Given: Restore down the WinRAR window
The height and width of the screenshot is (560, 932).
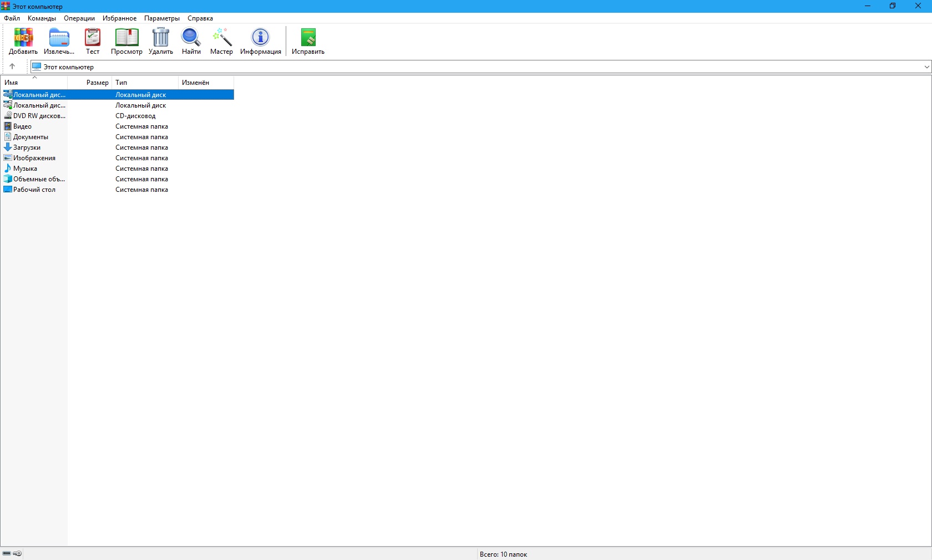Looking at the screenshot, I should (893, 6).
